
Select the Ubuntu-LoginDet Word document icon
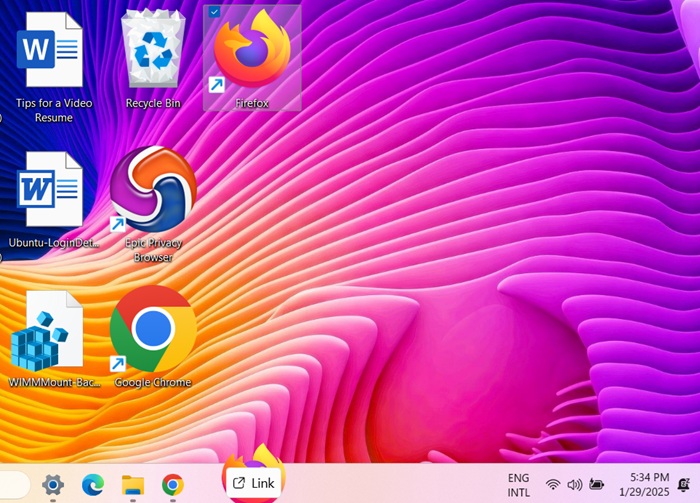[x=50, y=189]
